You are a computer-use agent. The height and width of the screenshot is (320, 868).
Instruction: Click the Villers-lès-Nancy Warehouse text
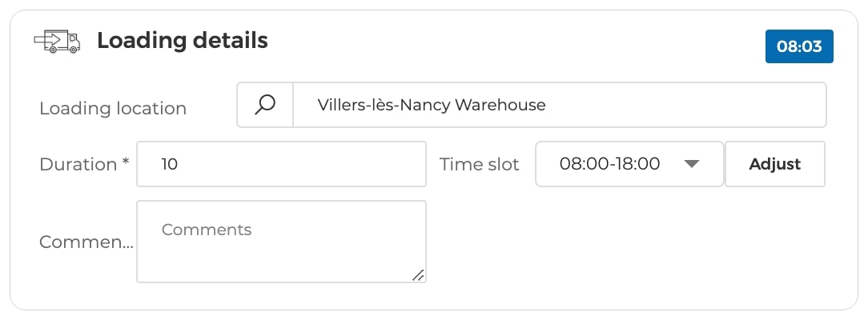click(432, 105)
